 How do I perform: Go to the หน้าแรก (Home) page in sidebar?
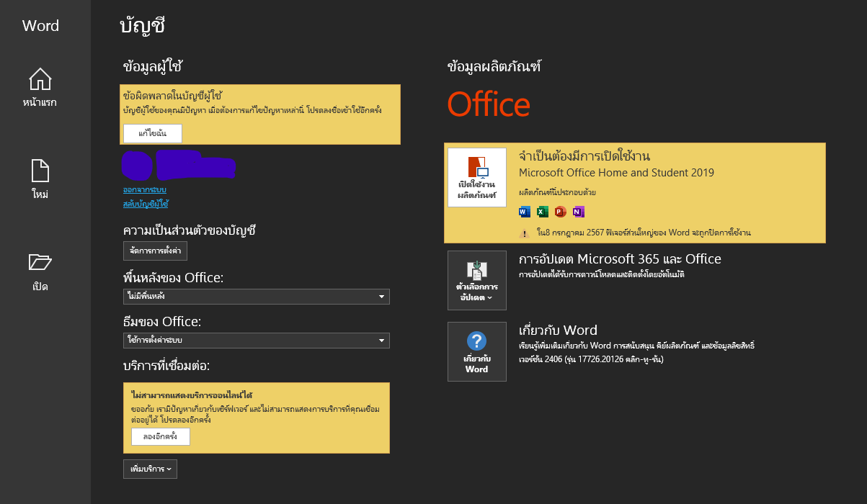click(40, 88)
